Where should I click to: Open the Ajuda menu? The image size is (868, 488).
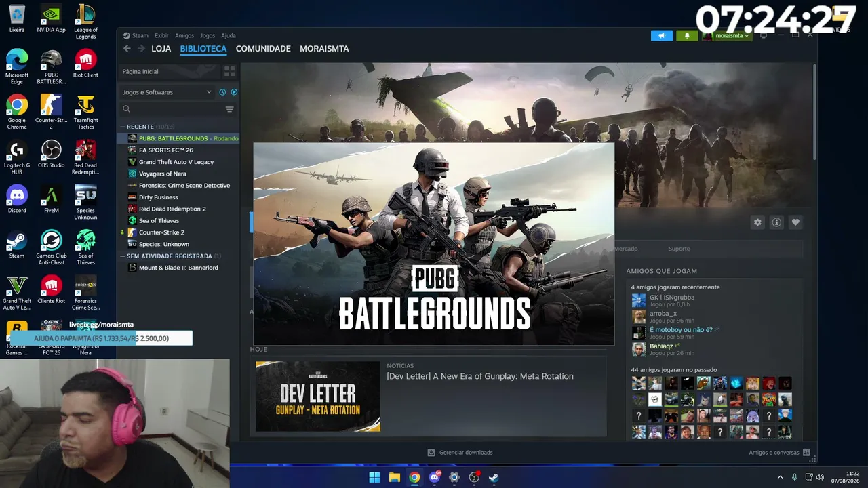click(x=229, y=36)
